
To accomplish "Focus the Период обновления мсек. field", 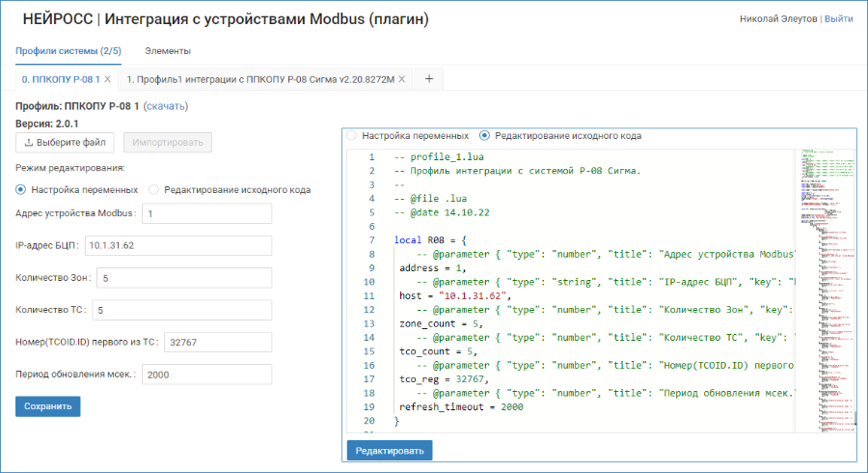I will [207, 375].
